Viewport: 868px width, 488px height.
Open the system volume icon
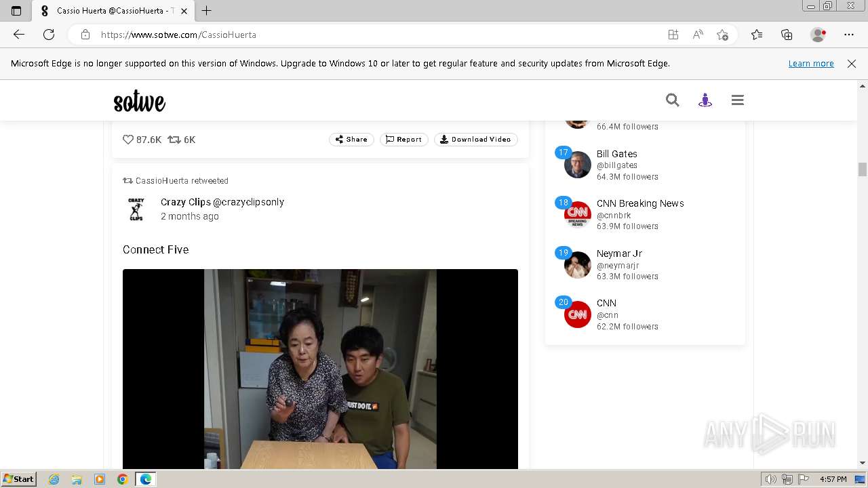tap(770, 479)
